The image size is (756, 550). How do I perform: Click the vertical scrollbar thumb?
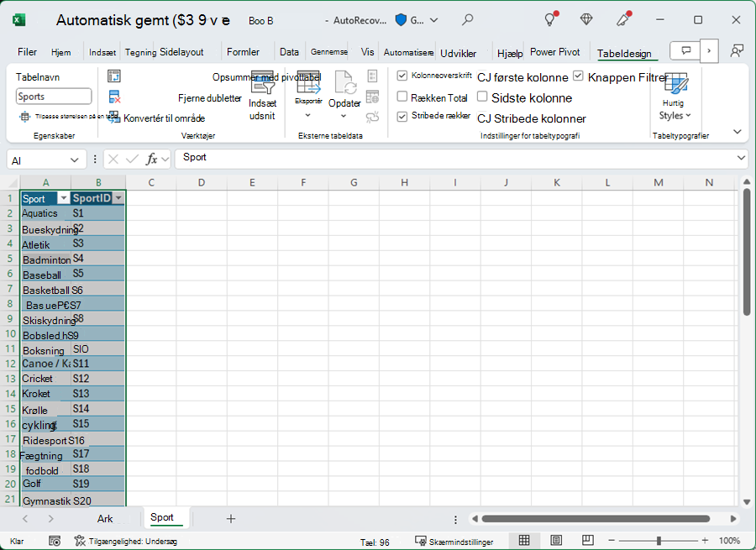(747, 252)
